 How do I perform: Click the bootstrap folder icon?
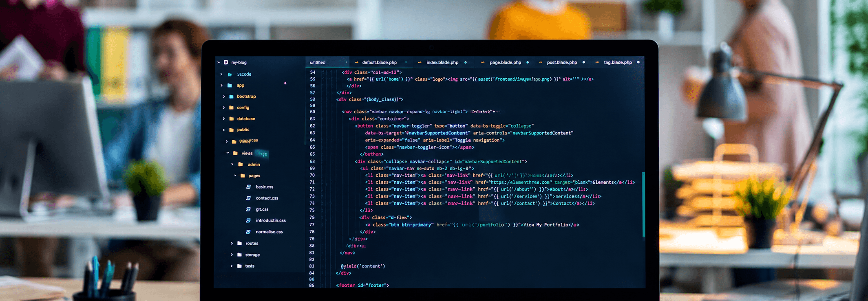pos(232,97)
